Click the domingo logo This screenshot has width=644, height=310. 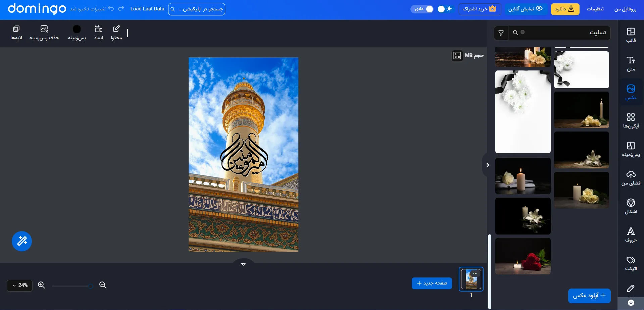pos(37,8)
